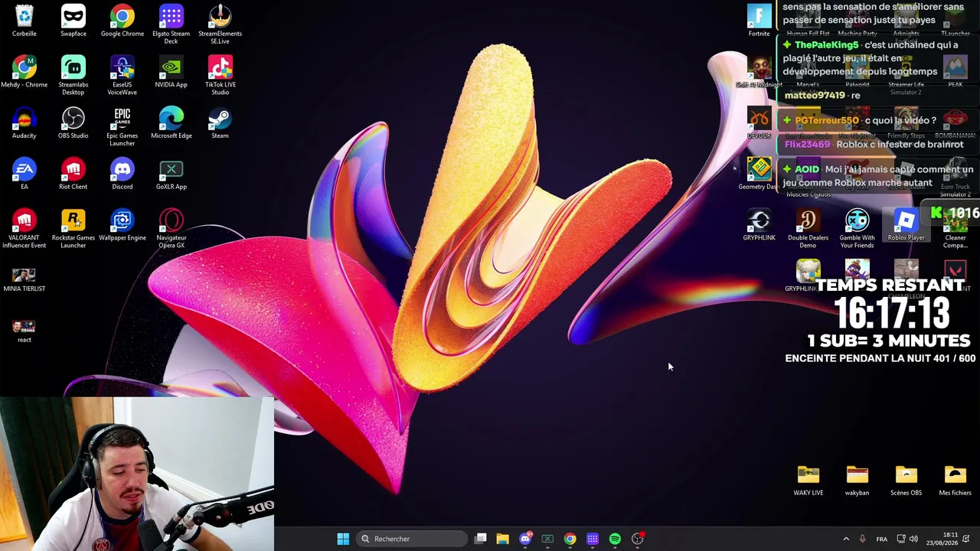Viewport: 980px width, 551px height.
Task: Select the Discord desktop shortcut
Action: pyautogui.click(x=122, y=174)
